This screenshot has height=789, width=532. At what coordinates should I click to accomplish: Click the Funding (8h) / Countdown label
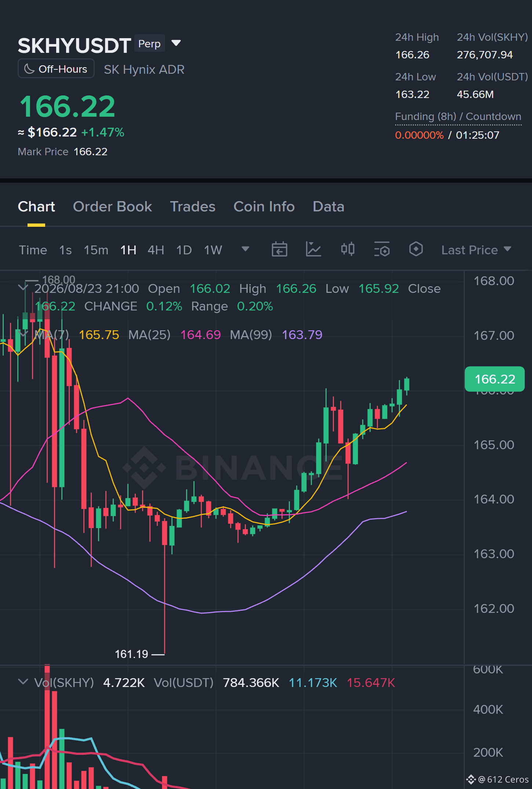coord(458,117)
